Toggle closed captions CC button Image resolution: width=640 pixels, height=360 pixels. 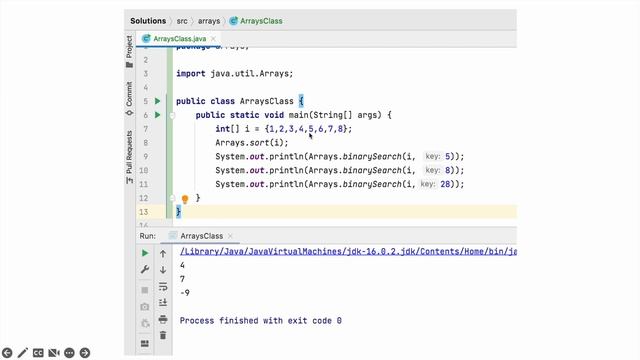tap(38, 353)
